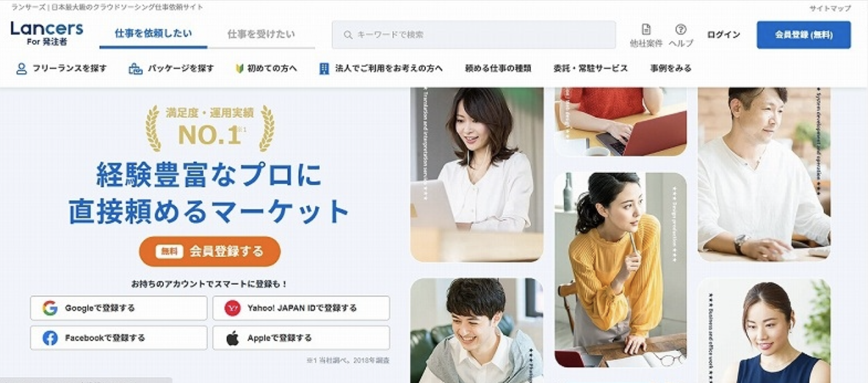Open 他社案件 document icon
The height and width of the screenshot is (383, 868).
point(646,29)
